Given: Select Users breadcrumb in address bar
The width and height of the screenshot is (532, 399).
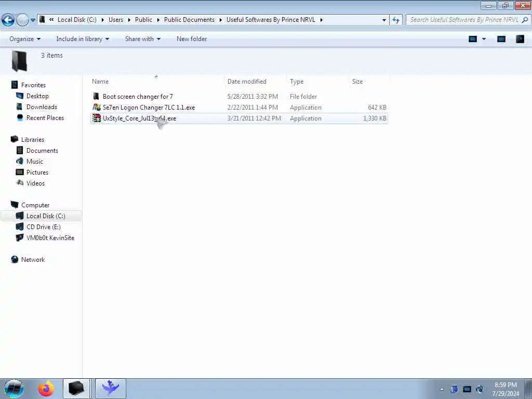Looking at the screenshot, I should tap(116, 20).
